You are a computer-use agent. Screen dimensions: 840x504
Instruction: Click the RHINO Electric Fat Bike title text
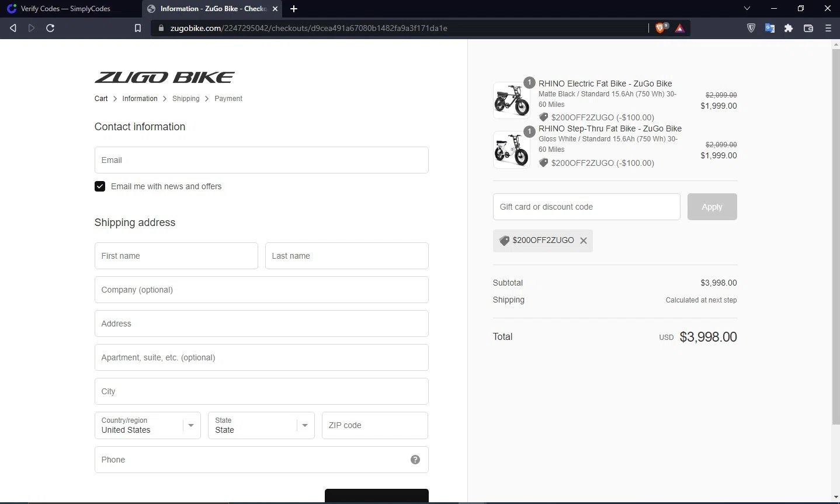[x=605, y=84]
